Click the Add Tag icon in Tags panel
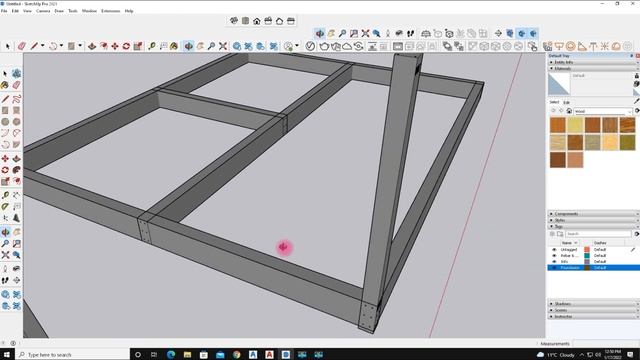The width and height of the screenshot is (640, 360). point(552,234)
